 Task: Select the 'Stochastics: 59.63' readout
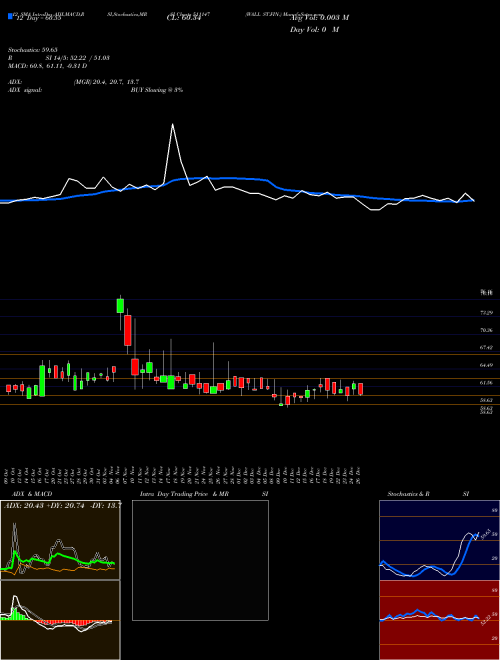[x=33, y=50]
